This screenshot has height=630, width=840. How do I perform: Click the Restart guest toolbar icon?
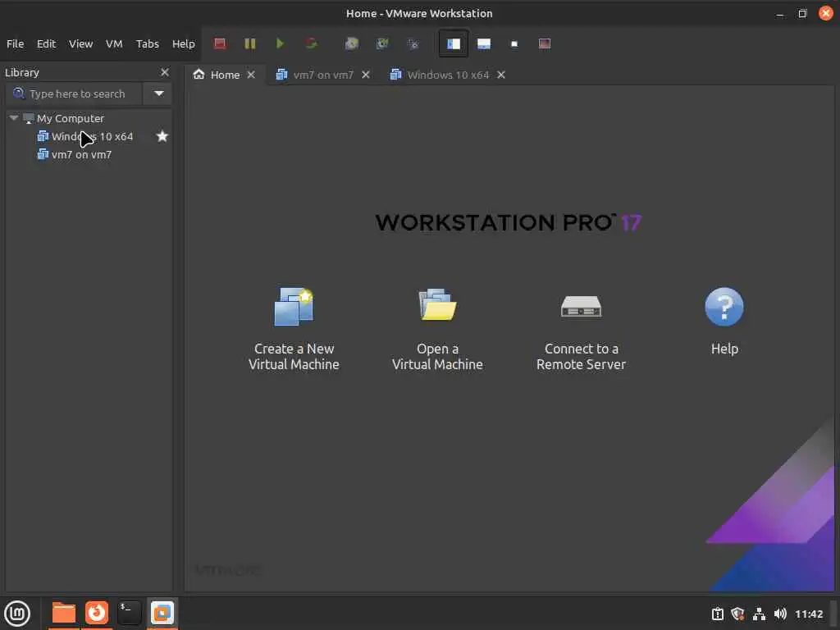(x=311, y=43)
